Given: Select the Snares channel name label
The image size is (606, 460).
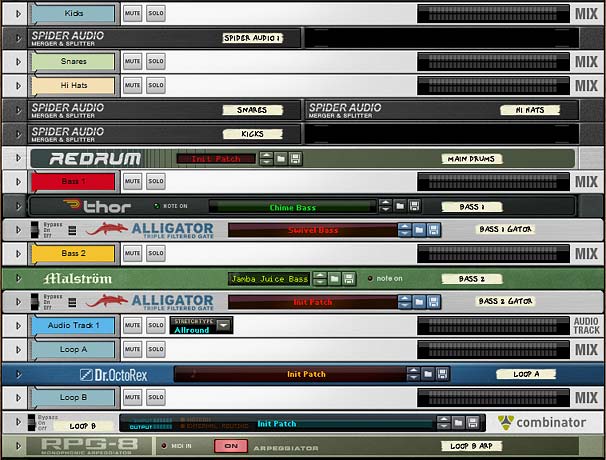Looking at the screenshot, I should [x=73, y=61].
